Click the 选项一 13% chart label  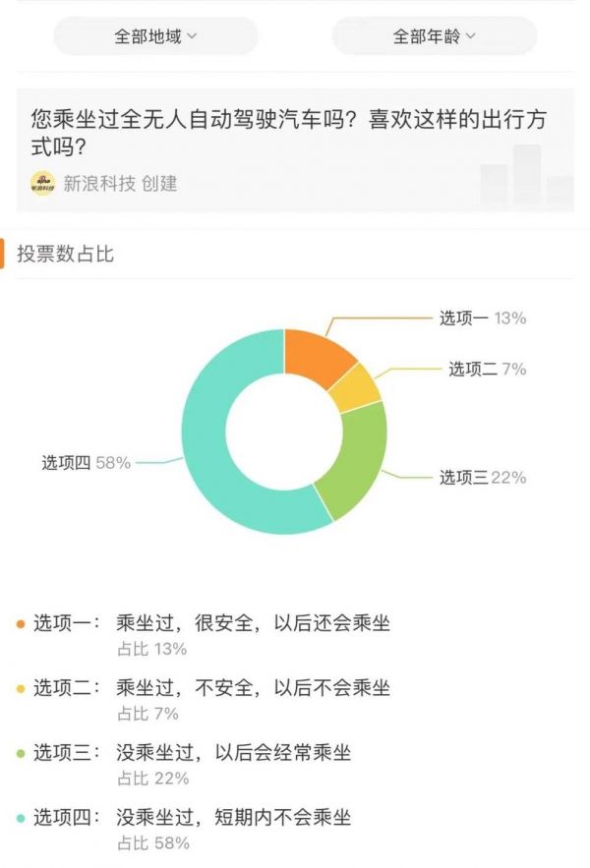(482, 318)
